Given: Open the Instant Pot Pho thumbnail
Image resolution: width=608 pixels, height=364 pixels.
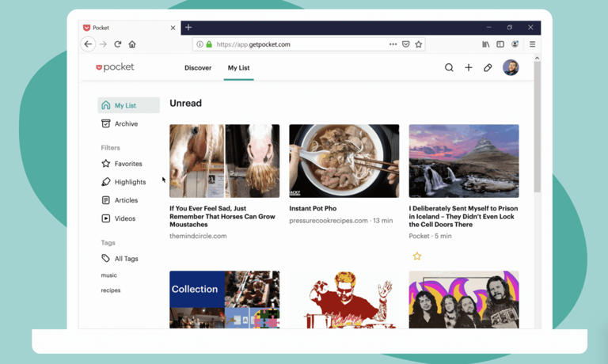Looking at the screenshot, I should coord(344,161).
